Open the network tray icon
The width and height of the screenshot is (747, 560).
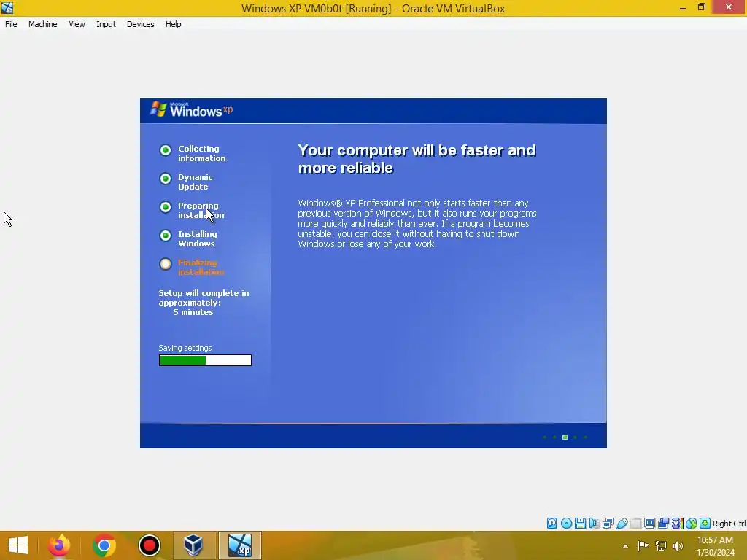tap(661, 545)
